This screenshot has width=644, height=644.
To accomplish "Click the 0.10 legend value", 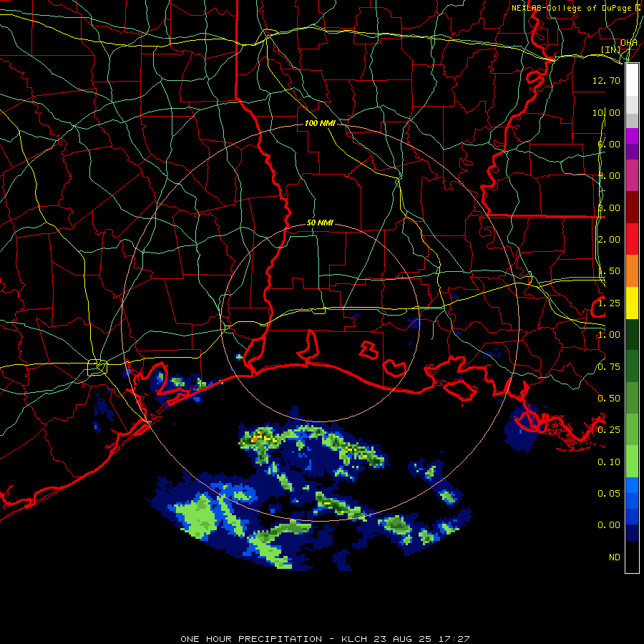I will [x=609, y=462].
